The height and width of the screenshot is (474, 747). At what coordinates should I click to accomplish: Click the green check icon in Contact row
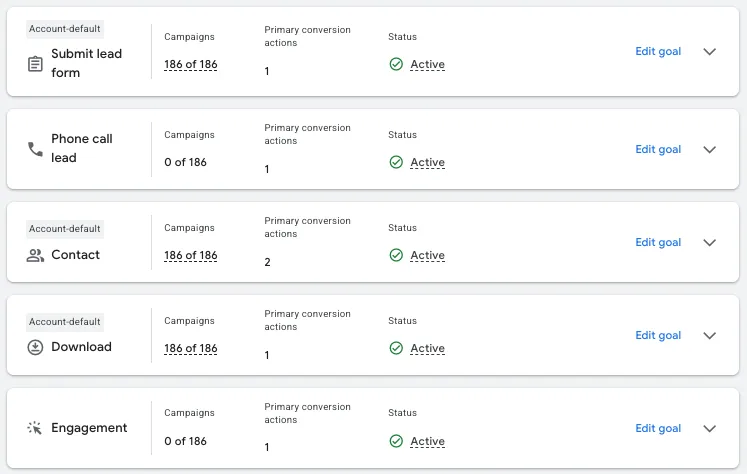click(396, 255)
